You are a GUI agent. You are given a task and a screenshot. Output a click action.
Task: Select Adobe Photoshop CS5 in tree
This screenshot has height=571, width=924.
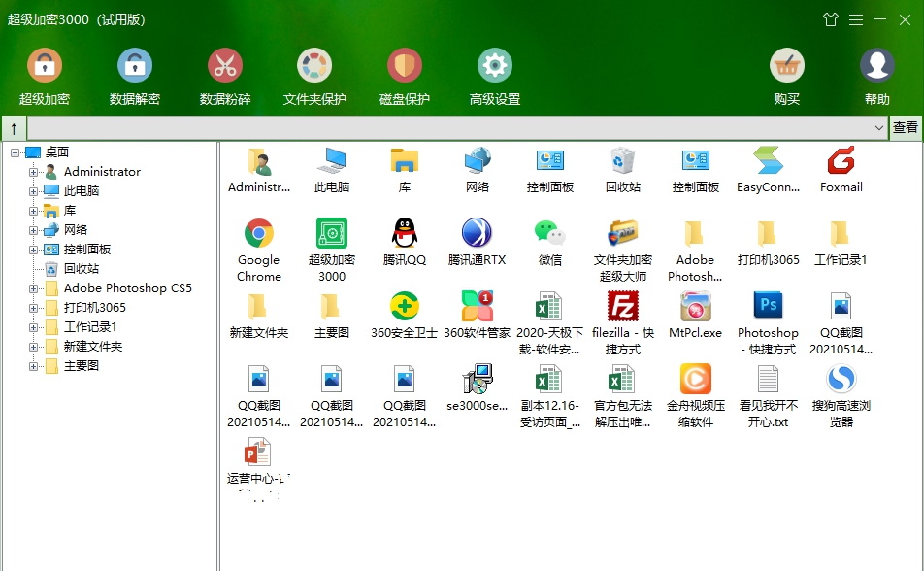click(127, 288)
